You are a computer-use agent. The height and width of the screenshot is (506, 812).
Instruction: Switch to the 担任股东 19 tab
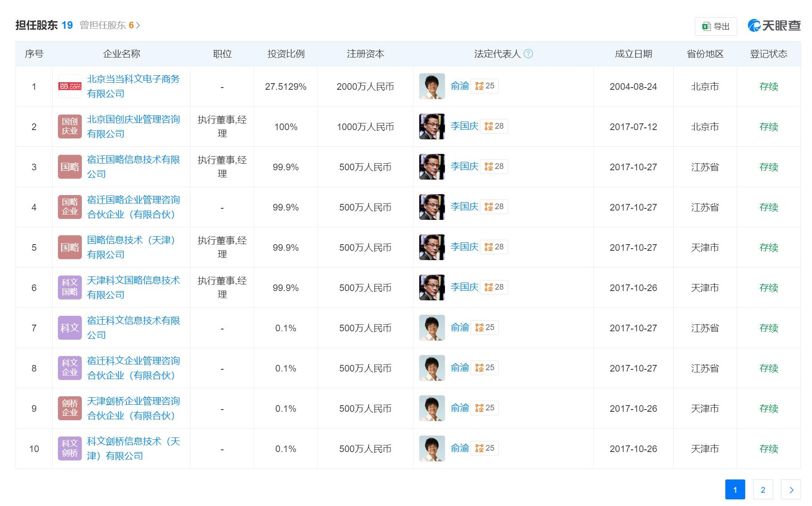coord(44,25)
